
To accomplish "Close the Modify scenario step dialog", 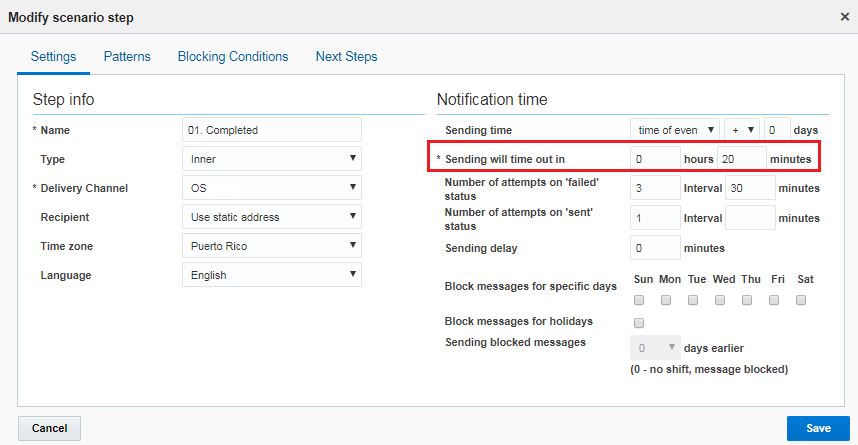I will pyautogui.click(x=844, y=17).
